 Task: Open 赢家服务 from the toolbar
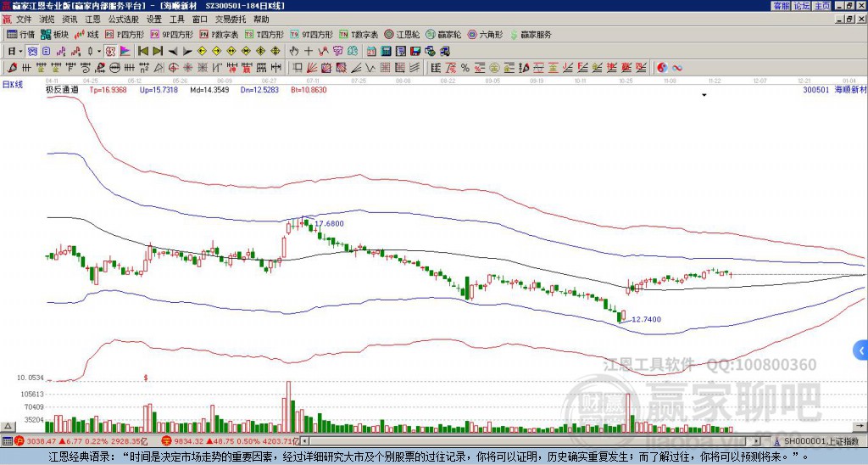(x=531, y=34)
